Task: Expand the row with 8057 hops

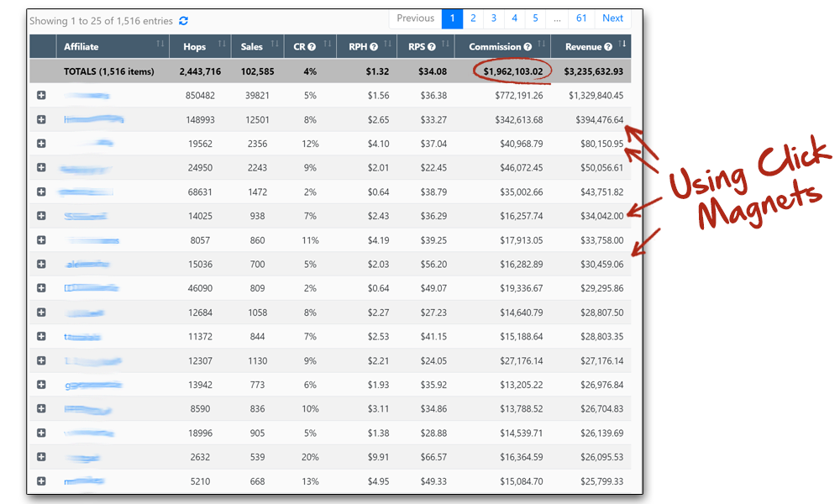Action: pyautogui.click(x=41, y=240)
